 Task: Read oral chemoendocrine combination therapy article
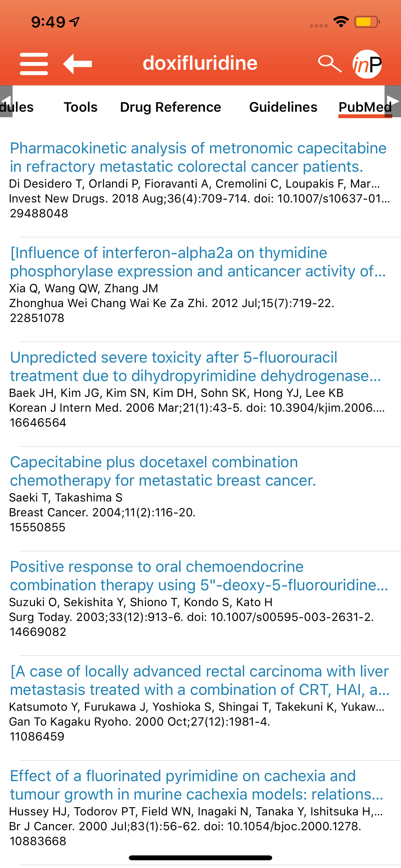pyautogui.click(x=199, y=575)
